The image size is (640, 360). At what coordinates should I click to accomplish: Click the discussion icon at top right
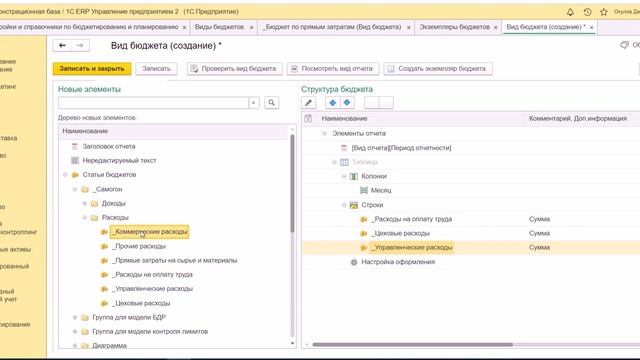click(624, 45)
